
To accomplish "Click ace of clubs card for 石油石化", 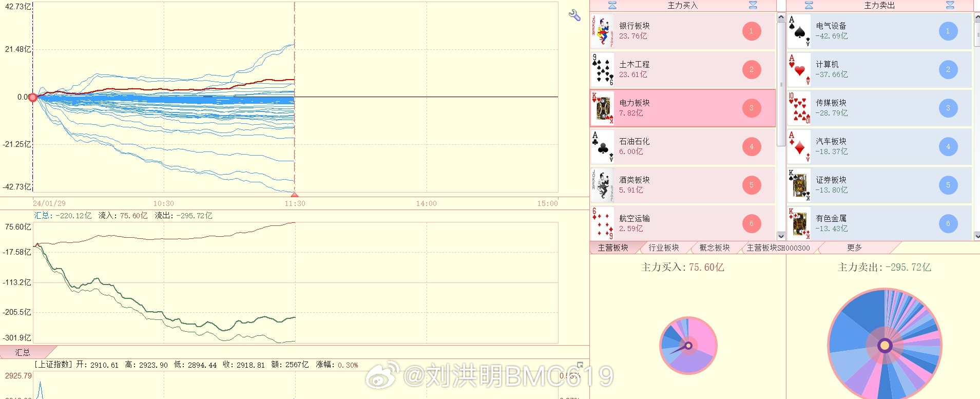I will [x=603, y=147].
